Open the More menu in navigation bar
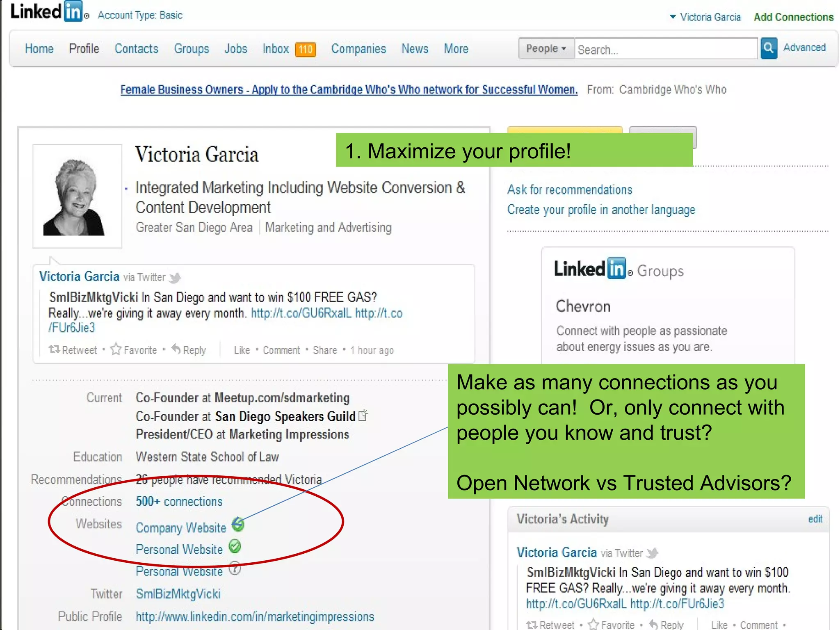840x630 pixels. coord(456,49)
